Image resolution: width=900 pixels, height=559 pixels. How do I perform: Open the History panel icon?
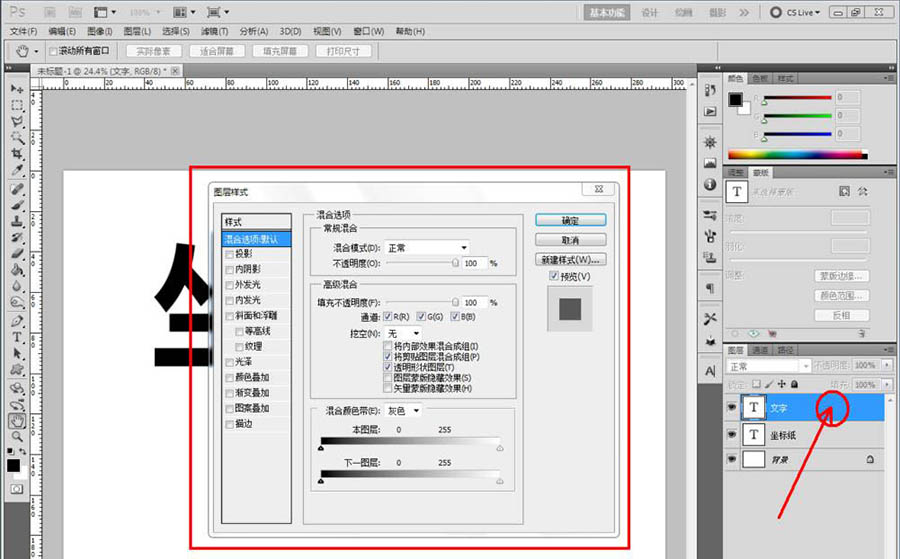(710, 91)
